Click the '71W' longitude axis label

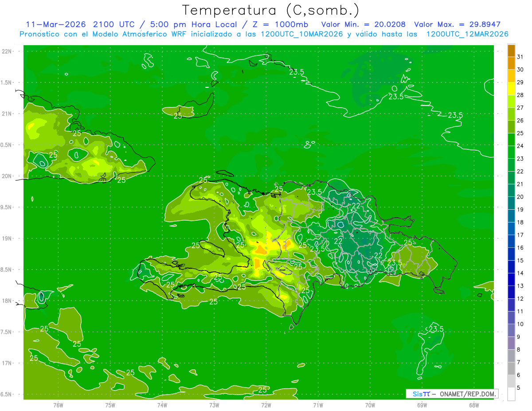tap(318, 405)
